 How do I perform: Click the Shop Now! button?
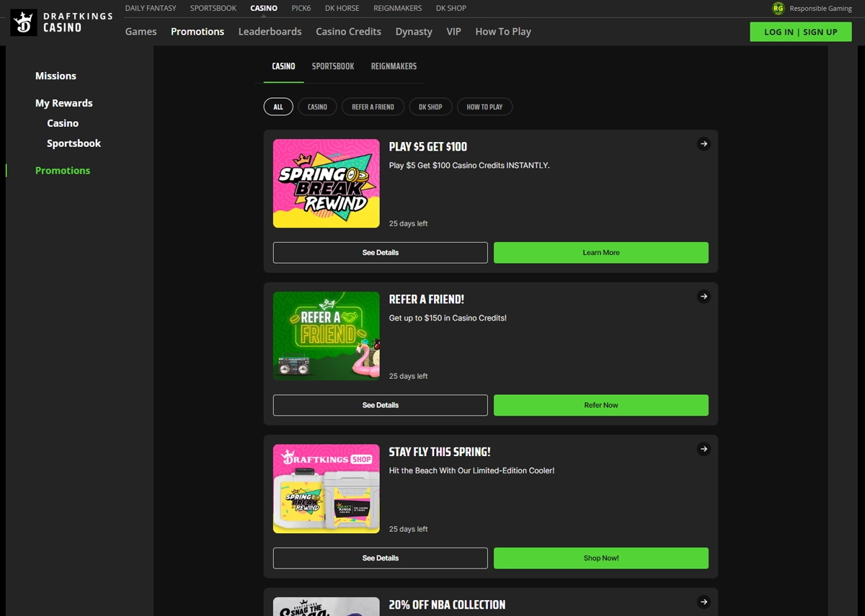[x=601, y=558]
